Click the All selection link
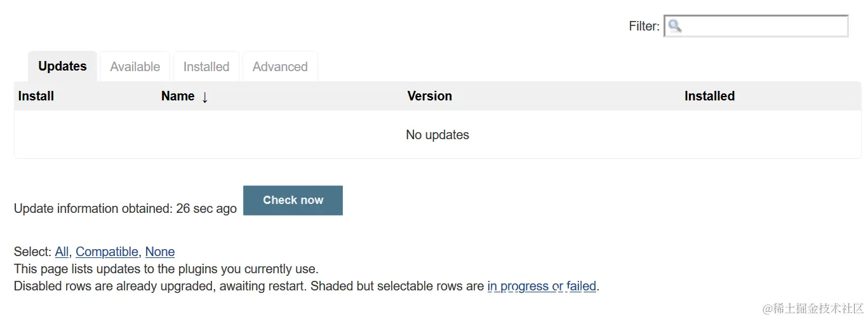The height and width of the screenshot is (319, 868). pyautogui.click(x=62, y=252)
